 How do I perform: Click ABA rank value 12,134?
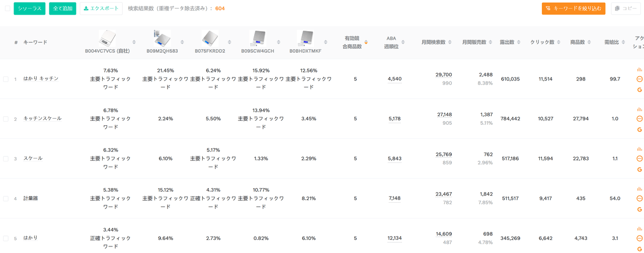click(x=394, y=238)
